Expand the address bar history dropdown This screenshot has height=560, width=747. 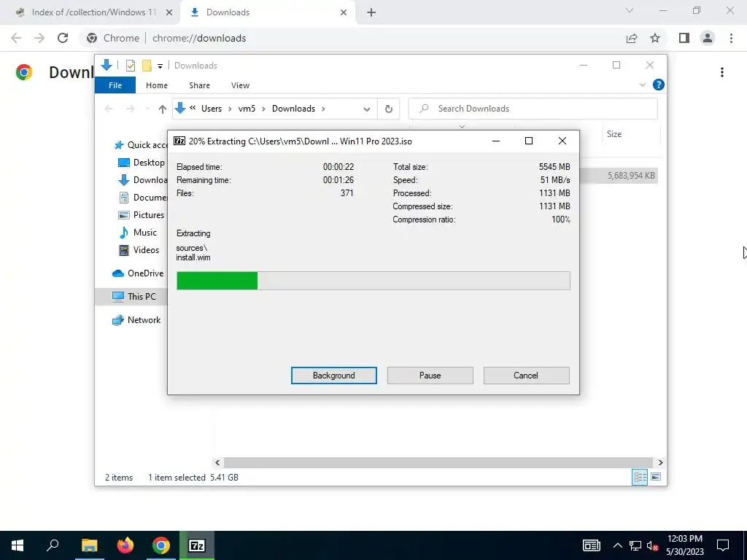(x=367, y=109)
